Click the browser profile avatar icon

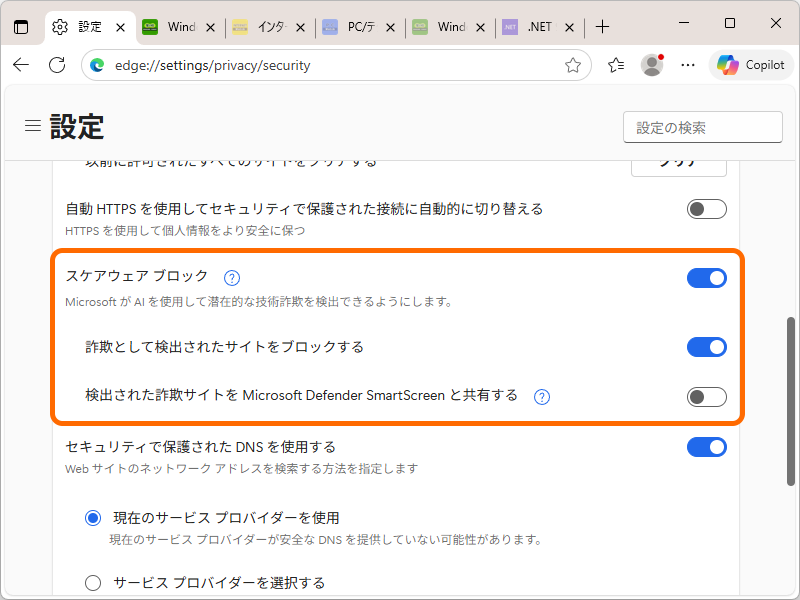point(652,64)
